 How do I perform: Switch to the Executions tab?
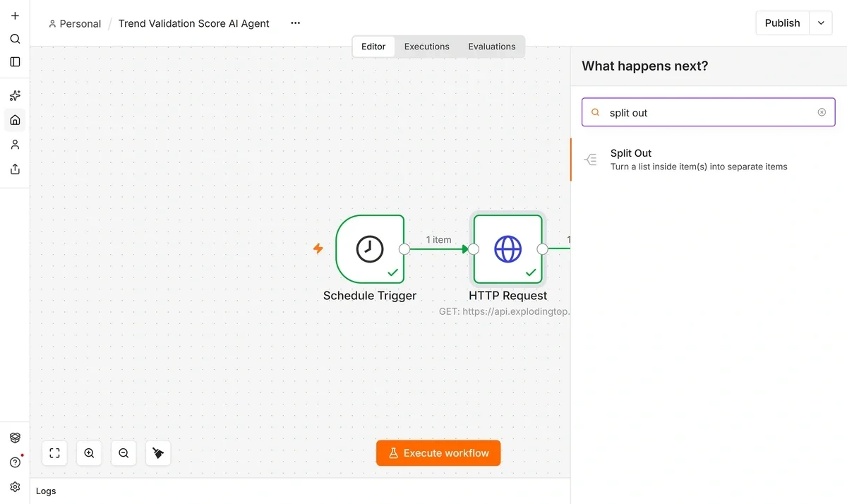click(426, 47)
